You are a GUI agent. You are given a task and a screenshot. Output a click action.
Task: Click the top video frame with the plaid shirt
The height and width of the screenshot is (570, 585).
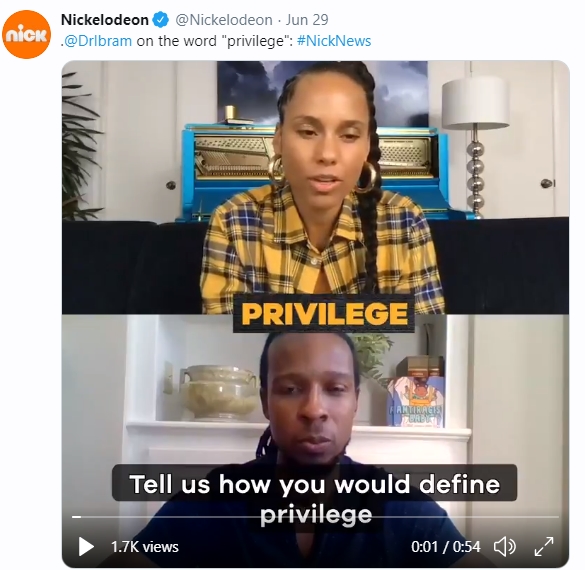tap(316, 187)
